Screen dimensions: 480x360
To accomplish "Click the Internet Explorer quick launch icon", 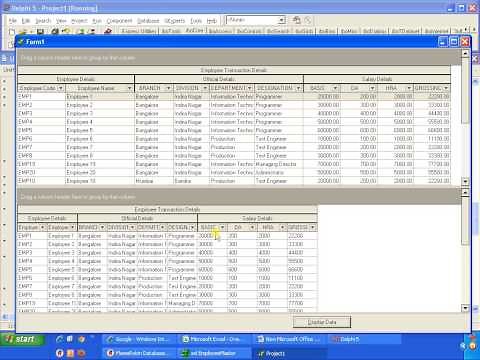I will coord(60,339).
